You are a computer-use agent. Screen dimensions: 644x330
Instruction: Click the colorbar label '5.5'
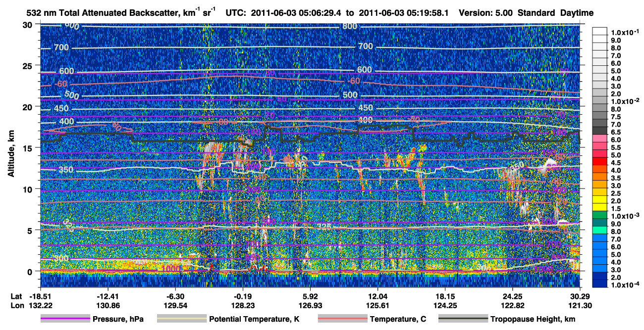pos(616,147)
